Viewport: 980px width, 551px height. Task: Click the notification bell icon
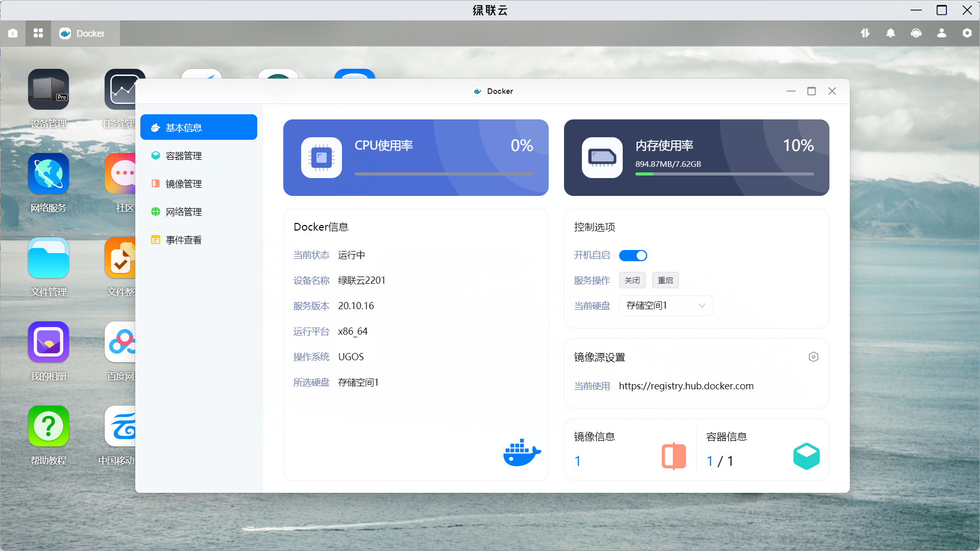(x=890, y=33)
